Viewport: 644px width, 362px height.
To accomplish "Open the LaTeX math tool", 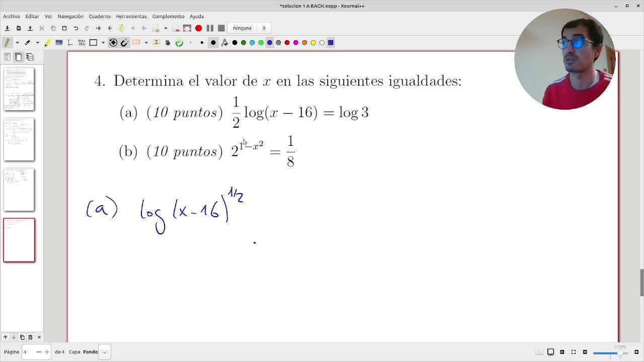I will 82,43.
